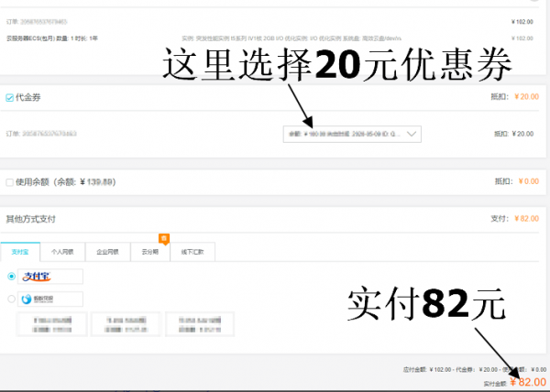The height and width of the screenshot is (392, 550).
Task: Select the 线下汇款 tab
Action: [193, 251]
